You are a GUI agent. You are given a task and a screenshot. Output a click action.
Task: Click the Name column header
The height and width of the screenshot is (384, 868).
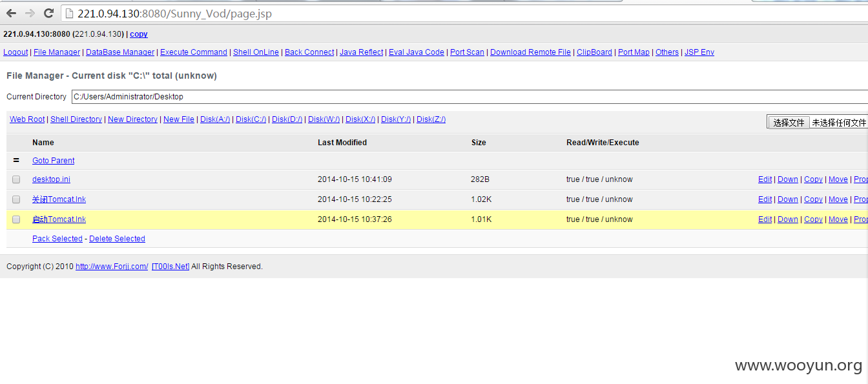point(43,143)
